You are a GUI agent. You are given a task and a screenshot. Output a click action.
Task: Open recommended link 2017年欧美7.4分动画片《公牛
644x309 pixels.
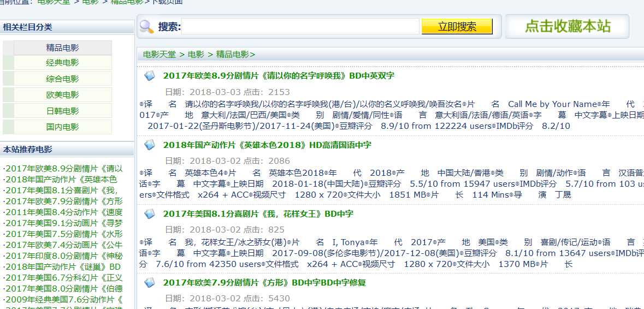click(63, 245)
